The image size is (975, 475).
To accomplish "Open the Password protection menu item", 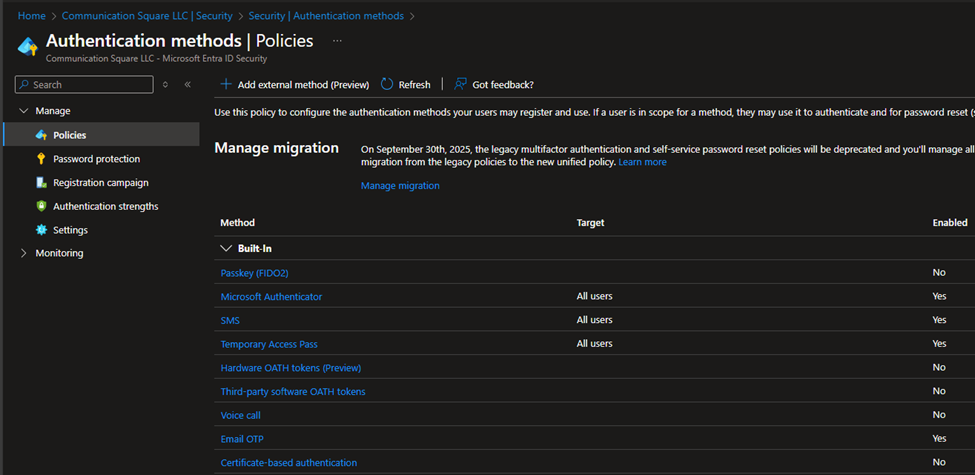I will click(x=96, y=159).
